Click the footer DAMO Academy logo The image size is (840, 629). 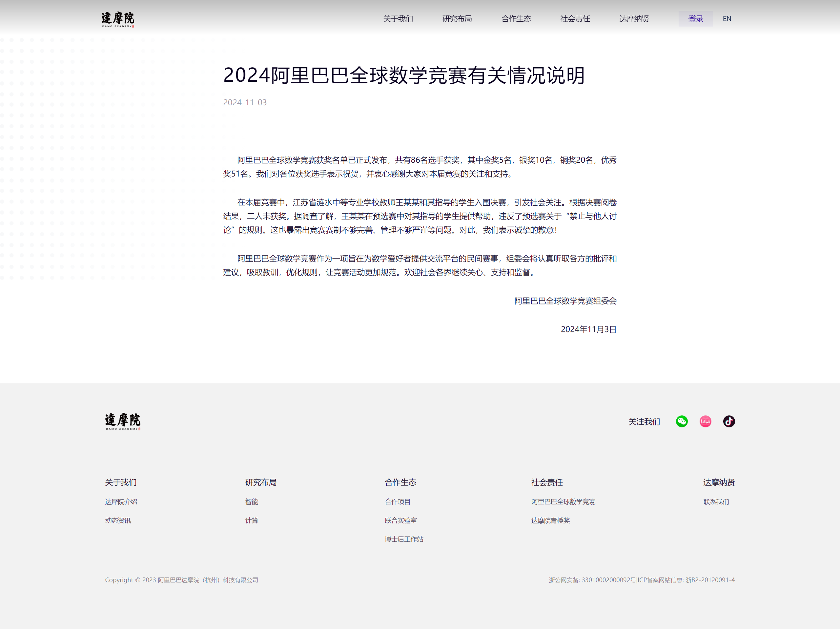(123, 421)
